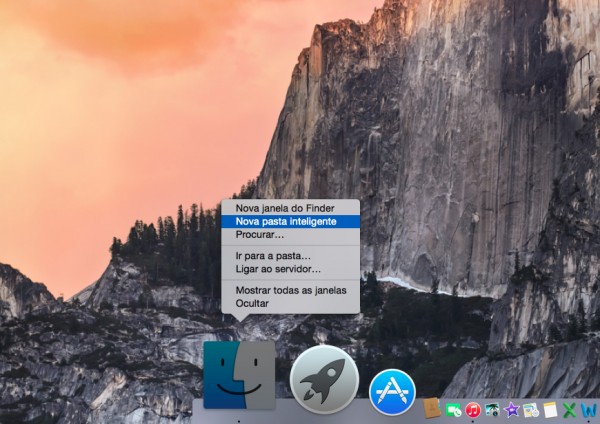Select 'Mostrar todas as janelas'
This screenshot has width=600, height=424.
click(290, 290)
